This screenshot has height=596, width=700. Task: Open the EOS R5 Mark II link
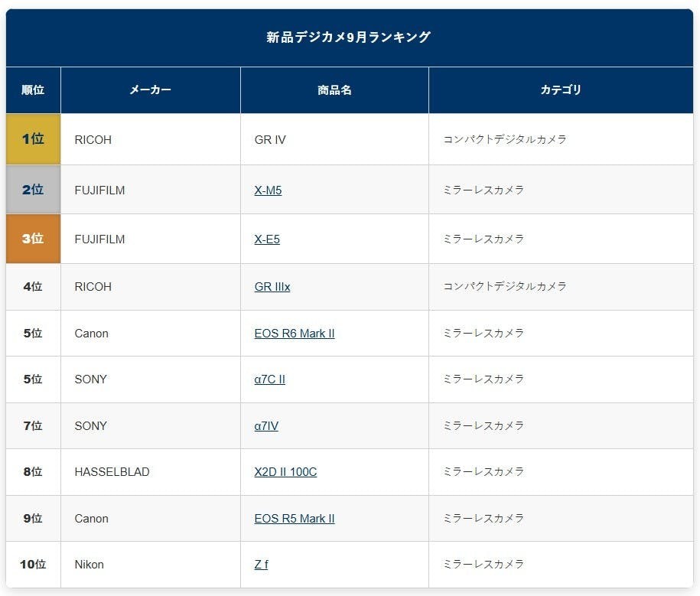coord(295,519)
